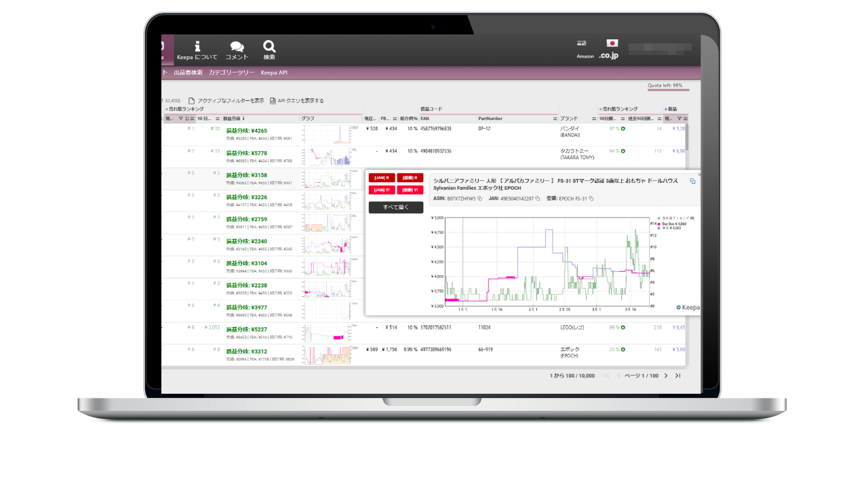This screenshot has width=868, height=488.
Task: Copy the 型番 EPOCH FS-31 via copy icon
Action: point(591,199)
